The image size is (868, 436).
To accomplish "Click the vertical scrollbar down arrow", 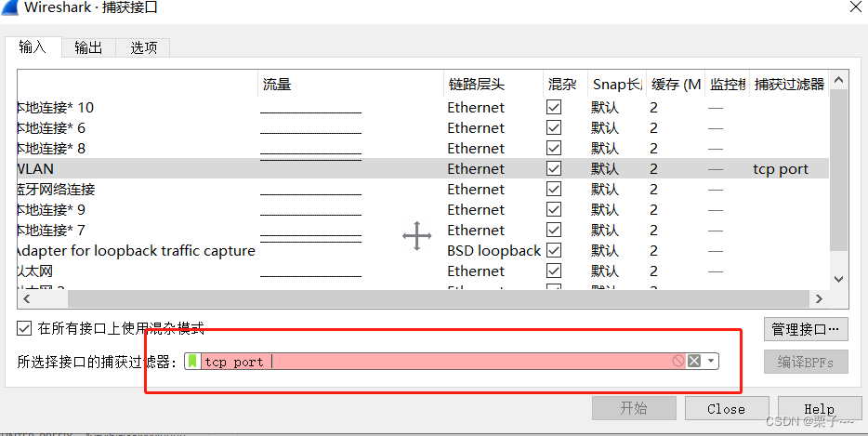I will tap(838, 279).
